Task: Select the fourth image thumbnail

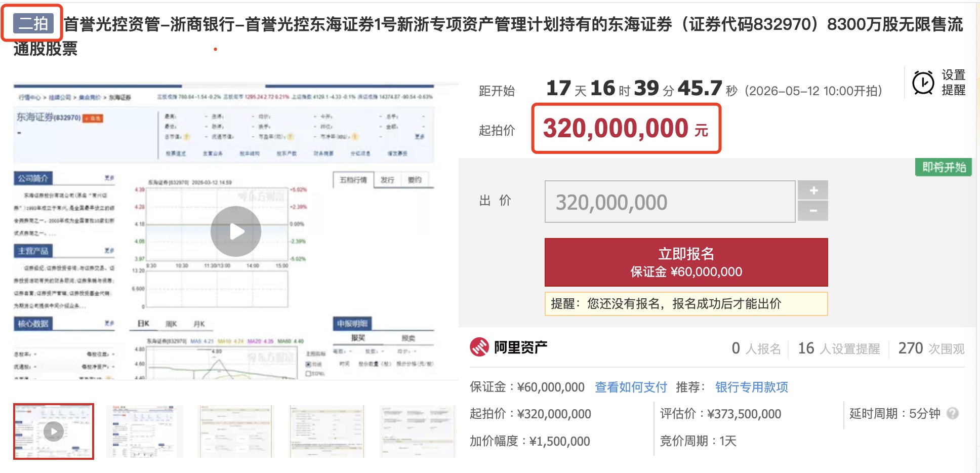Action: click(x=326, y=431)
